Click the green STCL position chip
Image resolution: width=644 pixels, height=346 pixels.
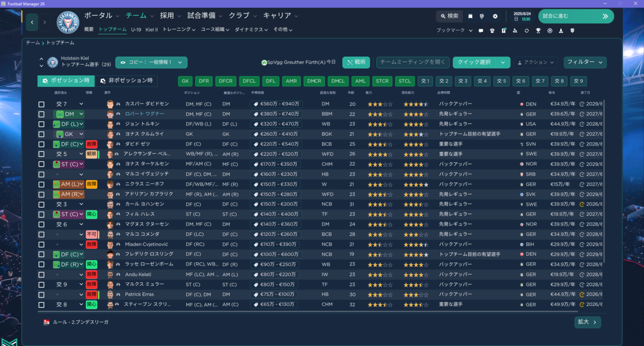point(405,81)
